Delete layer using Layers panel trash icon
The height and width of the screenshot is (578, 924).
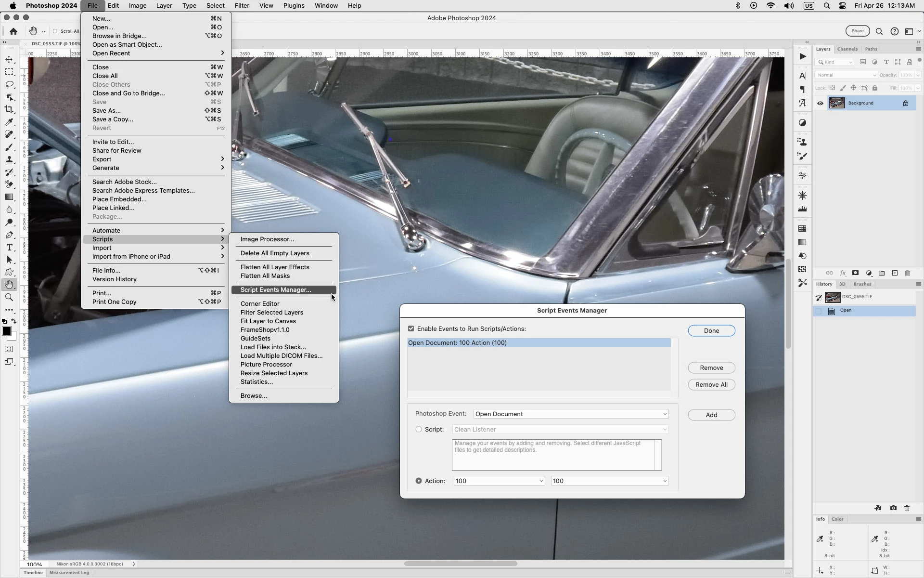(x=907, y=273)
